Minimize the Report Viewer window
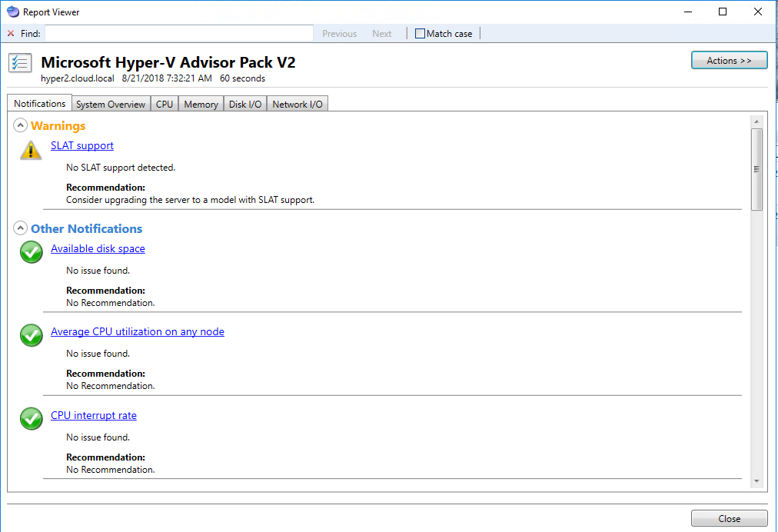778x532 pixels. (688, 12)
